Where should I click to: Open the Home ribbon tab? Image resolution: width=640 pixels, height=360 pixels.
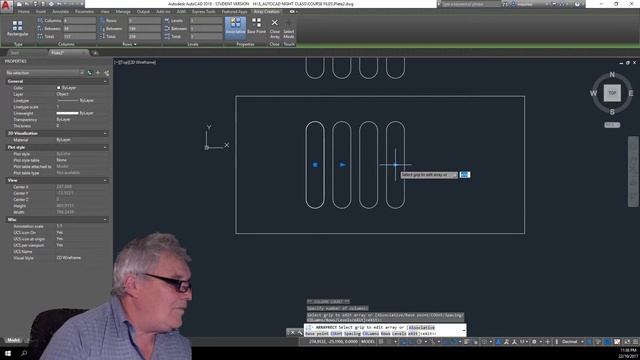click(x=24, y=12)
